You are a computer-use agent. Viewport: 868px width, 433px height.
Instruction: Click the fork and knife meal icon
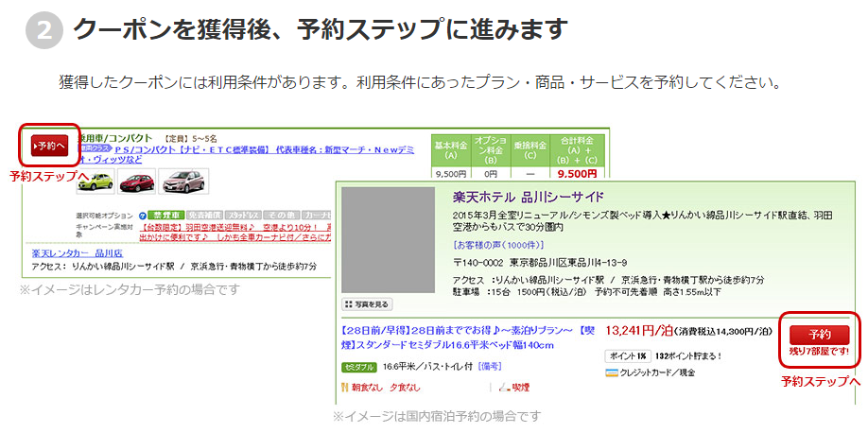pyautogui.click(x=345, y=388)
